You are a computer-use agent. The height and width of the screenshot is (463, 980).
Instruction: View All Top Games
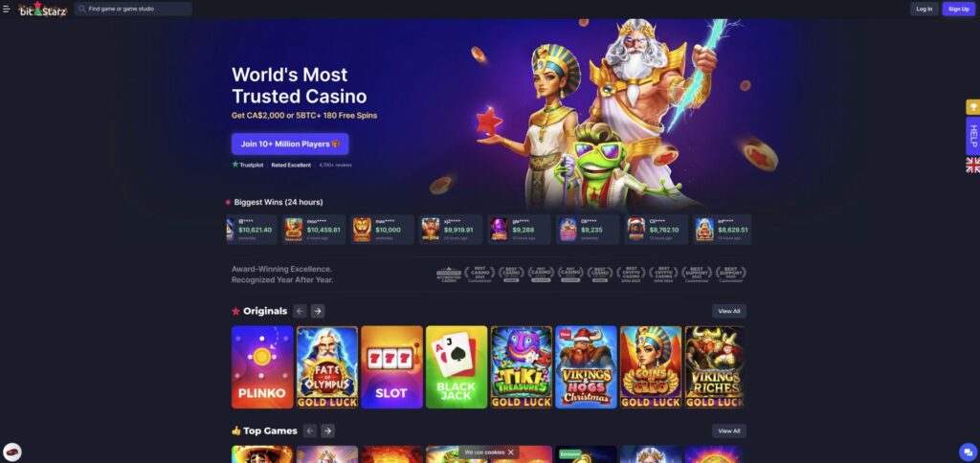(728, 431)
